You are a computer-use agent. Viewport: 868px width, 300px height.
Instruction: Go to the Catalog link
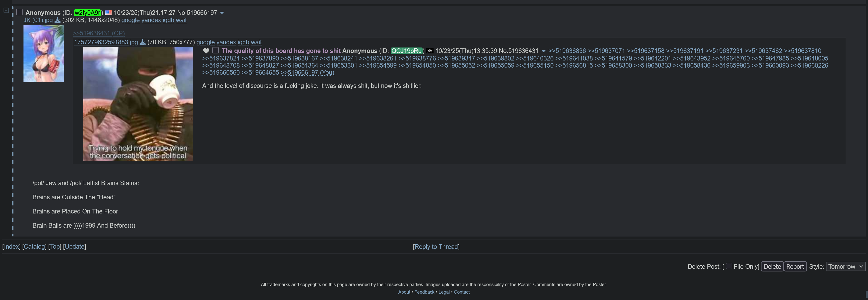point(34,247)
